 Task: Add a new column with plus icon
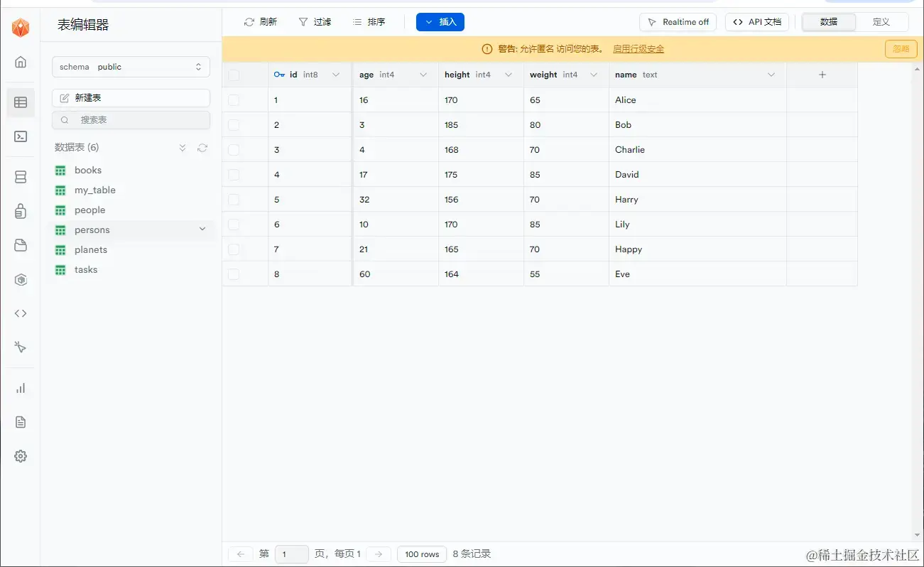(x=822, y=75)
